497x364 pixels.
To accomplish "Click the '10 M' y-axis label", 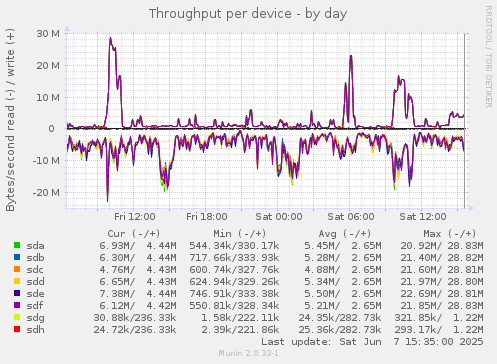I will [48, 98].
